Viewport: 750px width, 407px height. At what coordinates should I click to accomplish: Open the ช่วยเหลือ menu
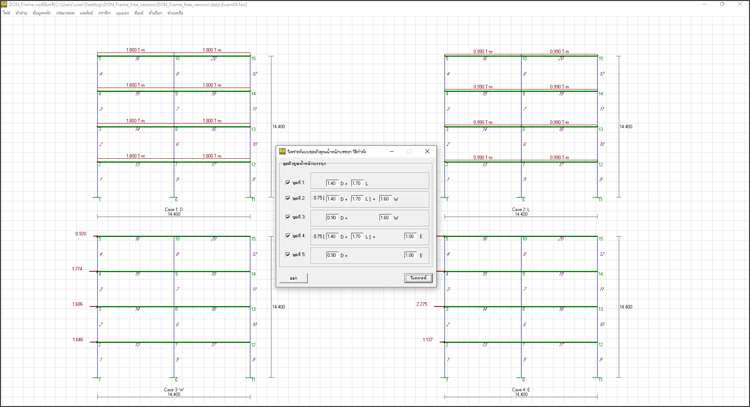(175, 13)
